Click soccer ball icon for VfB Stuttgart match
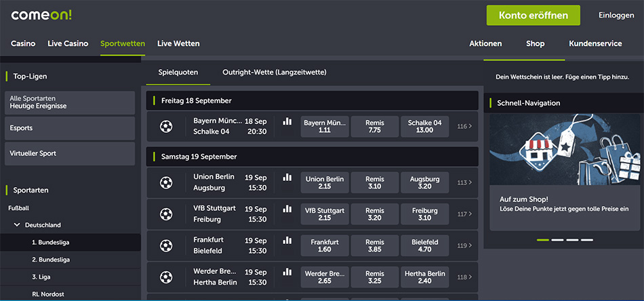 [x=166, y=214]
